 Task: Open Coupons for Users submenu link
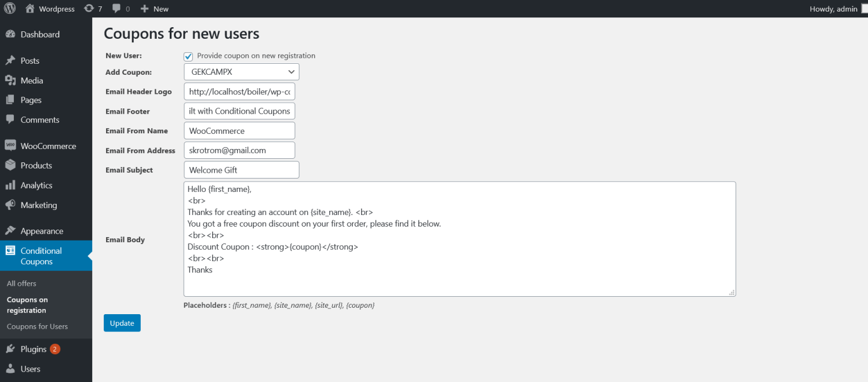click(38, 326)
